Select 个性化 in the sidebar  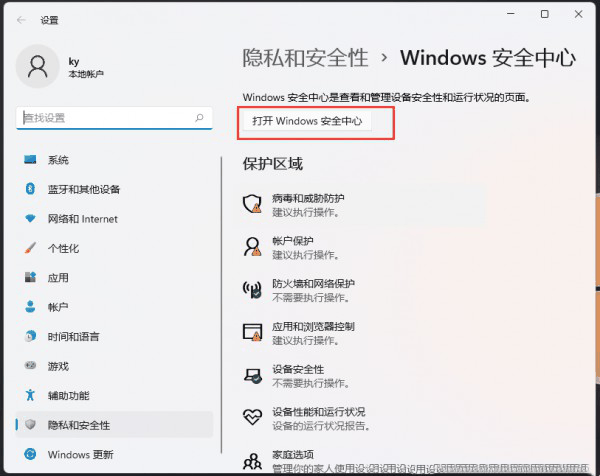click(x=114, y=248)
